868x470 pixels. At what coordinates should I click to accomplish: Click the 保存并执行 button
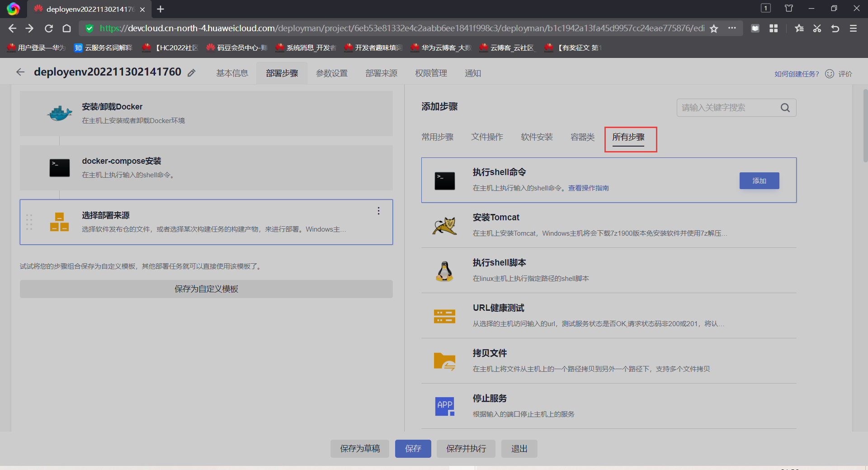[x=466, y=449]
